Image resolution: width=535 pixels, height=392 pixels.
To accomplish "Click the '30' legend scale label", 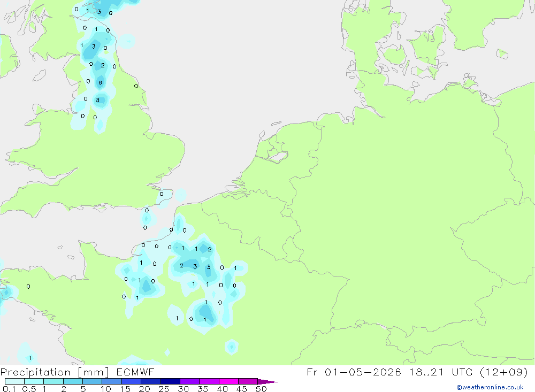I will 184,389.
